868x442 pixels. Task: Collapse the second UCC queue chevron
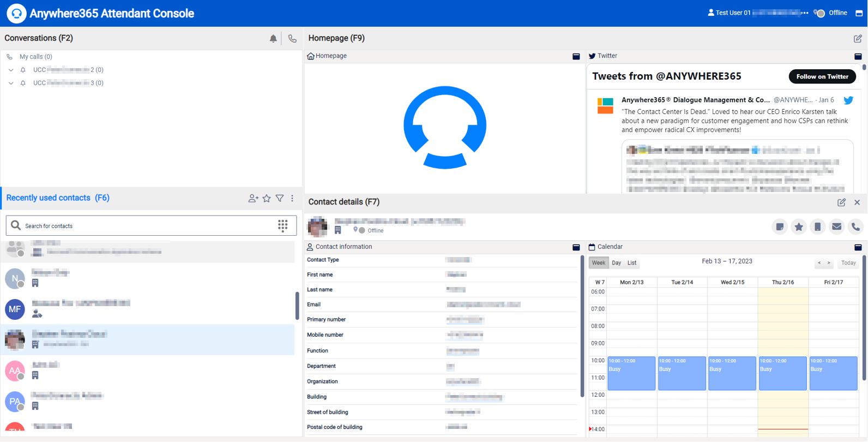pos(11,83)
